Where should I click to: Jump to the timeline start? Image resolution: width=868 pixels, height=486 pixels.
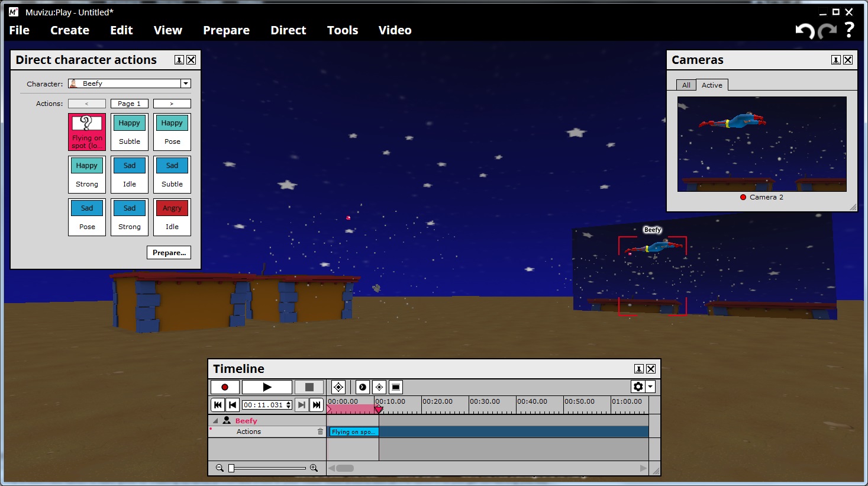(218, 405)
